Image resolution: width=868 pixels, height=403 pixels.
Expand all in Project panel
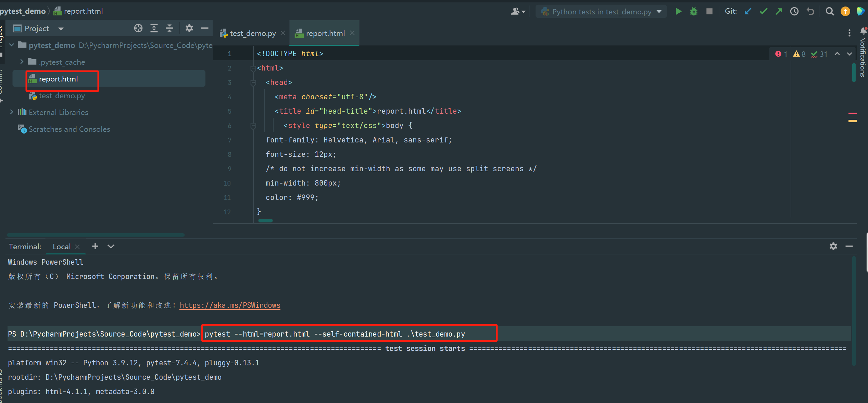[x=154, y=28]
